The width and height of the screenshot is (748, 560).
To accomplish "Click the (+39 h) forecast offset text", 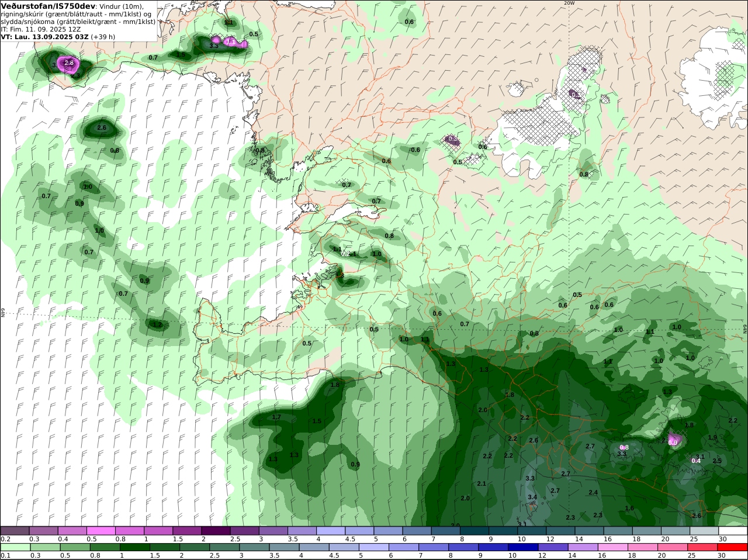I will point(103,36).
